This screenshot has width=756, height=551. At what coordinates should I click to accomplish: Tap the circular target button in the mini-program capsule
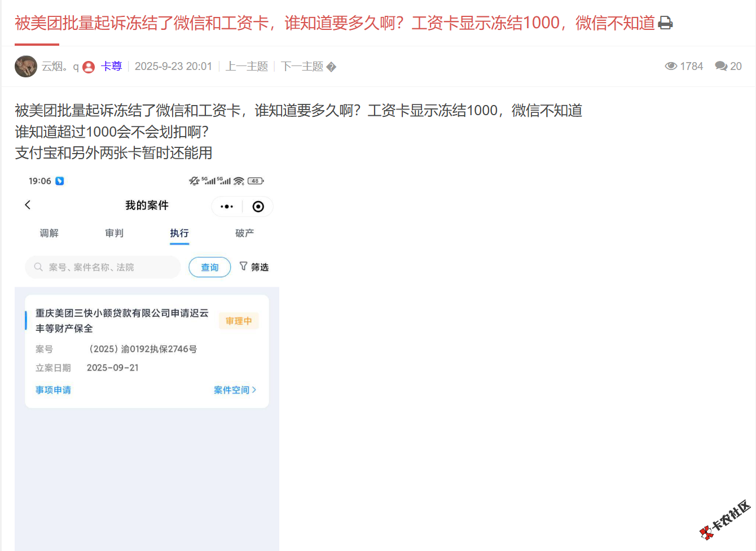click(x=258, y=206)
